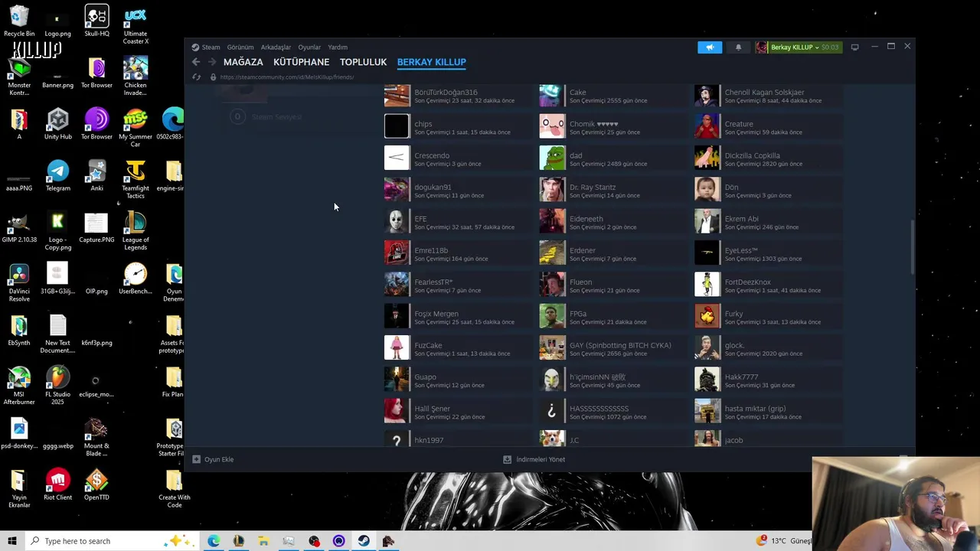Open the Yardım menu

tap(338, 47)
